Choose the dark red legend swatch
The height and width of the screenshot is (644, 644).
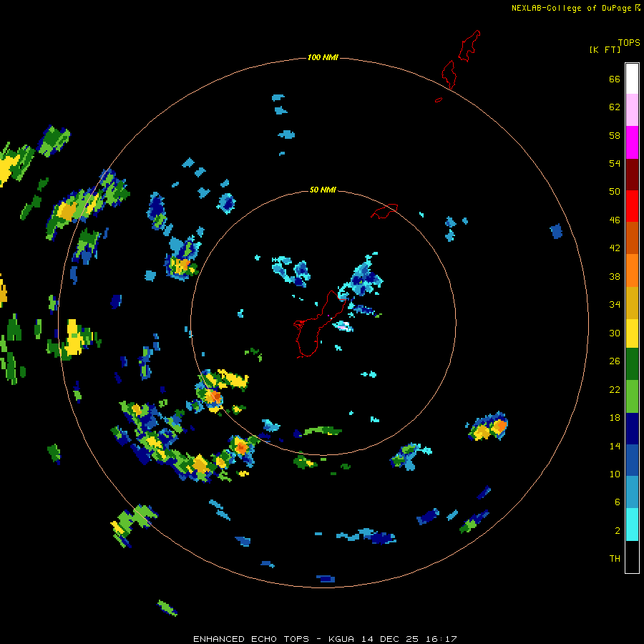(x=632, y=174)
